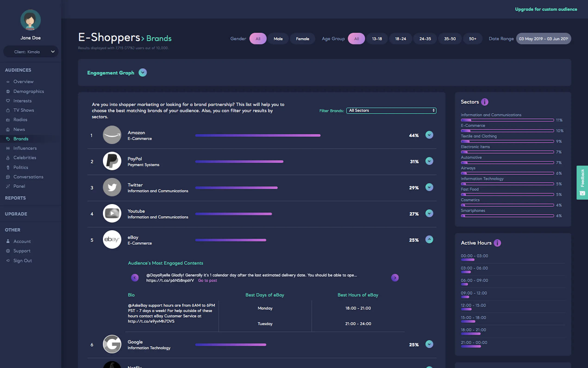Click the Sectors info icon

(485, 102)
